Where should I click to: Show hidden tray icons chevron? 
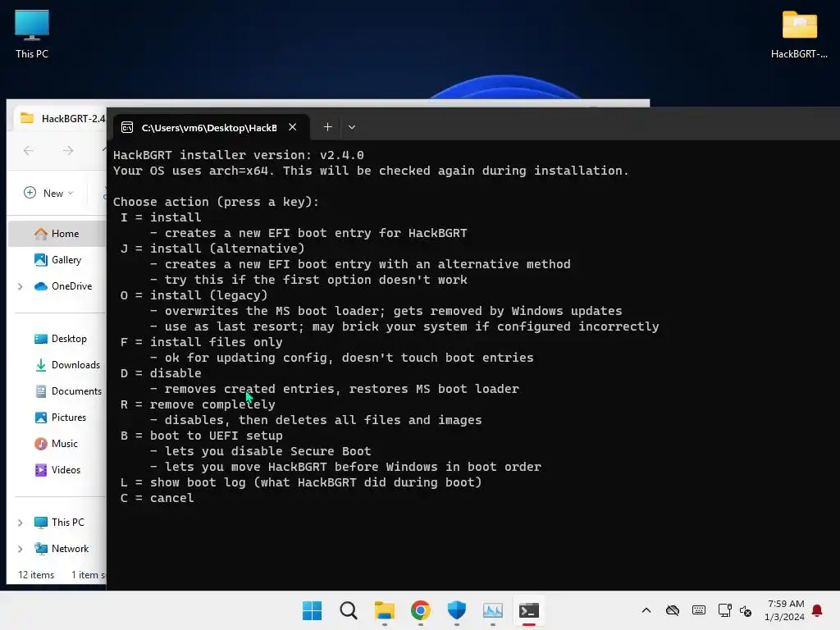tap(646, 610)
